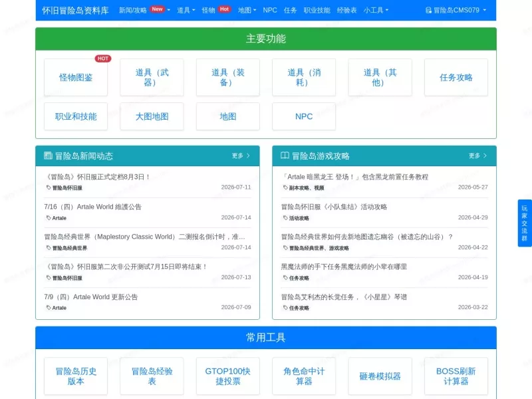Image resolution: width=532 pixels, height=399 pixels.
Task: Click the book icon beside 冒险岛游戏攻略
Action: (x=285, y=156)
